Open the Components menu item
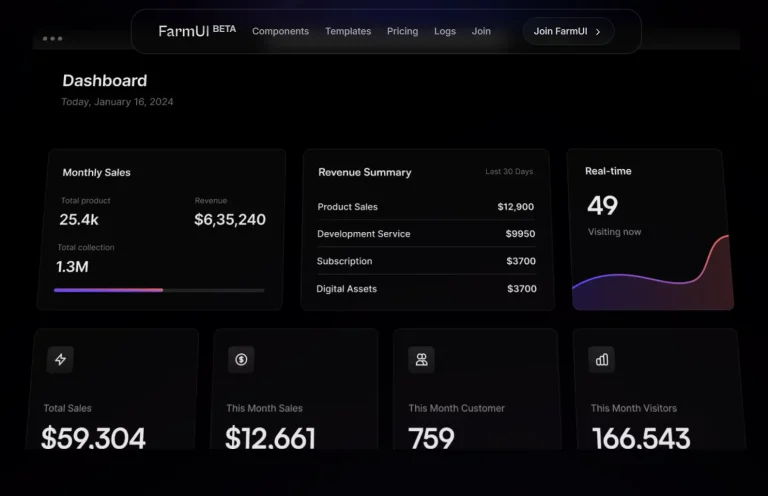The image size is (768, 496). [x=280, y=31]
